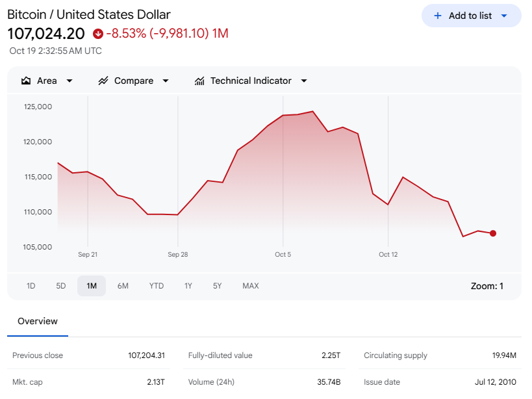Expand the Technical Indicator dropdown arrow
532x399 pixels.
(x=304, y=81)
